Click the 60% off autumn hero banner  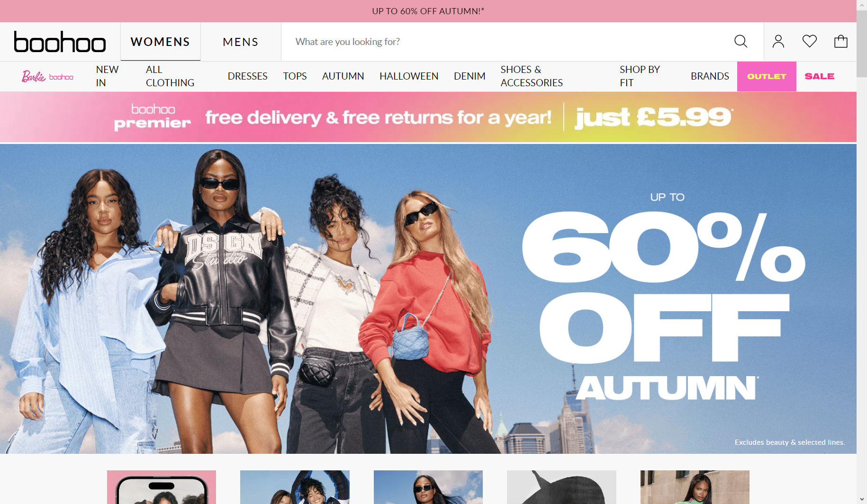428,299
